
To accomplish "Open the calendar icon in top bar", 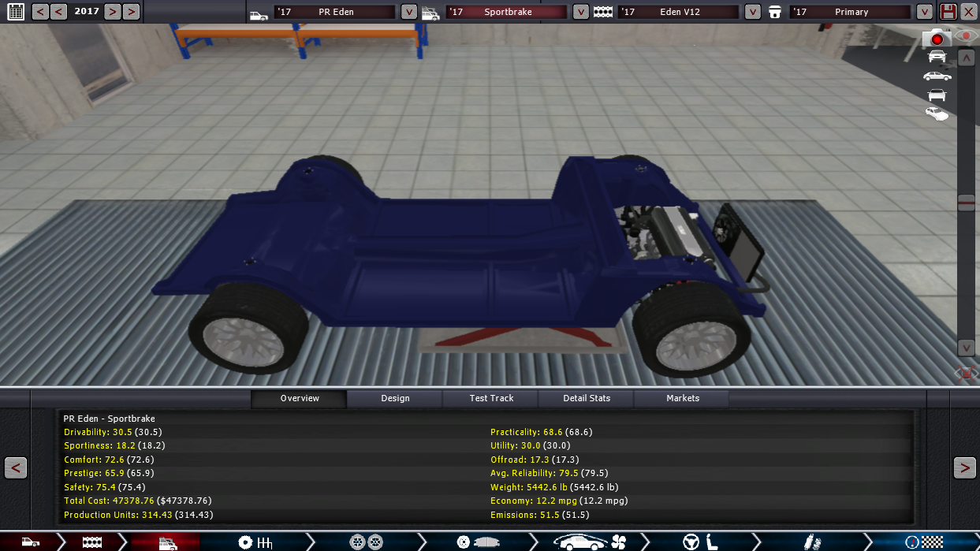I will [16, 12].
